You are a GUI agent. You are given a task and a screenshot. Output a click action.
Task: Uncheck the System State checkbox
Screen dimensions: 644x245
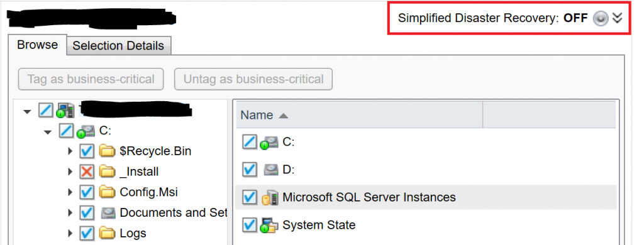click(250, 226)
